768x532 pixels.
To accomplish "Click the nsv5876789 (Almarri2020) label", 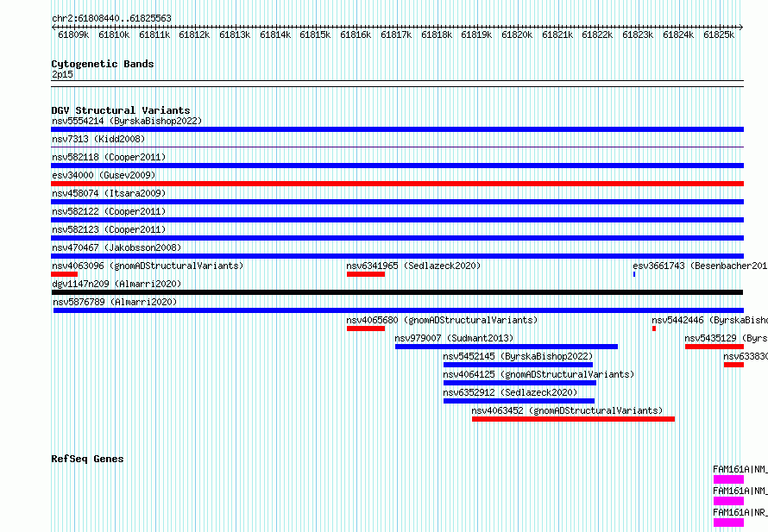I will (115, 302).
